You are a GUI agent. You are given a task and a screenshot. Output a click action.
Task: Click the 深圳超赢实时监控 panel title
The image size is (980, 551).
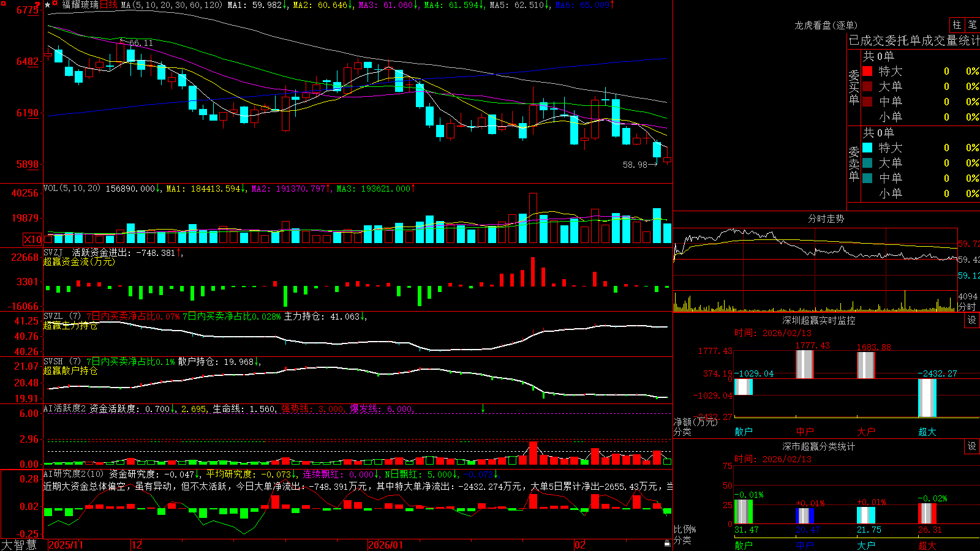pos(818,320)
